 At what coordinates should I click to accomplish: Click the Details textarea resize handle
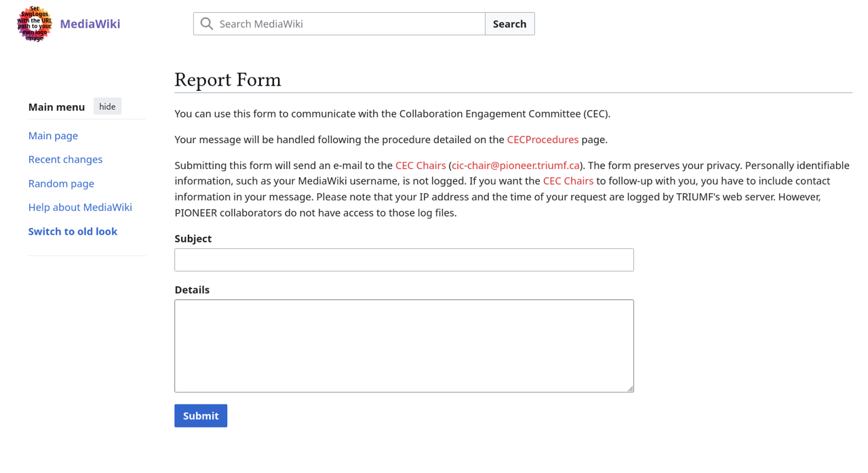(x=630, y=388)
